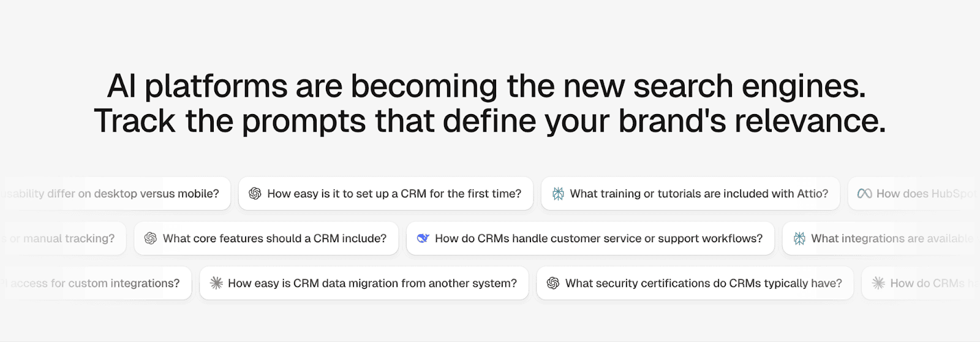
Task: Open the prompt text about setting up a CRM for the first time
Action: (394, 194)
